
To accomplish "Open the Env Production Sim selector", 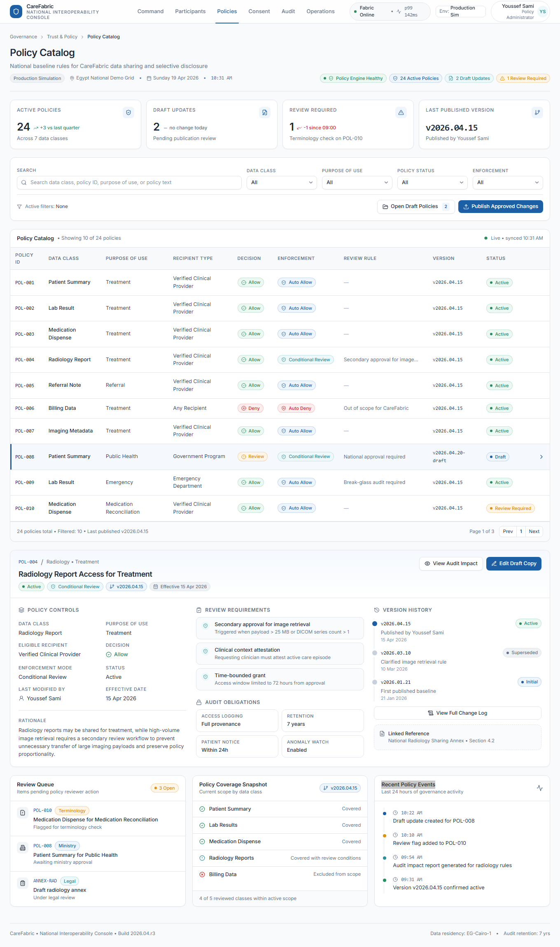I will pyautogui.click(x=460, y=12).
